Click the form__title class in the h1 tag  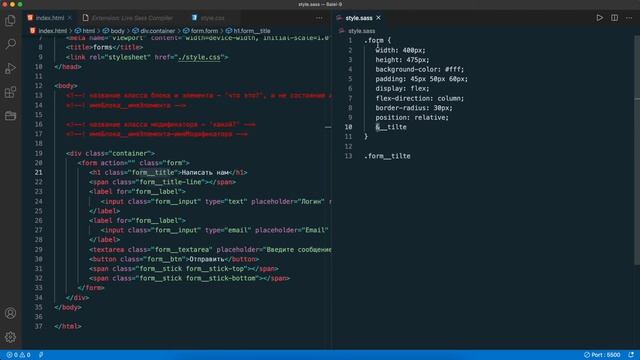(x=153, y=172)
